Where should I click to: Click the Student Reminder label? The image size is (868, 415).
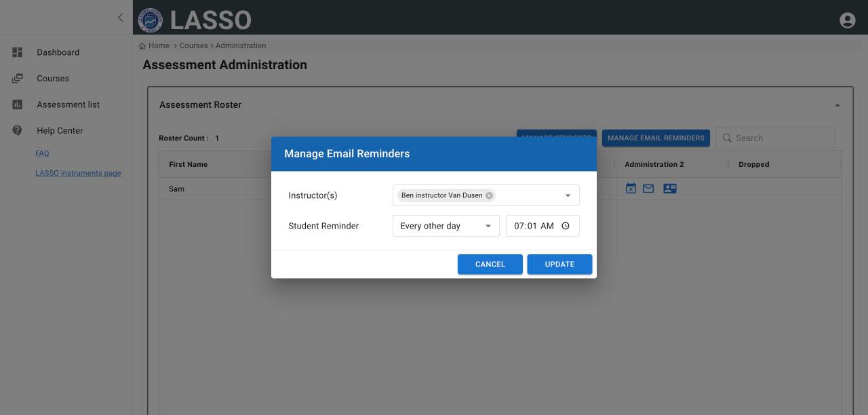(323, 226)
